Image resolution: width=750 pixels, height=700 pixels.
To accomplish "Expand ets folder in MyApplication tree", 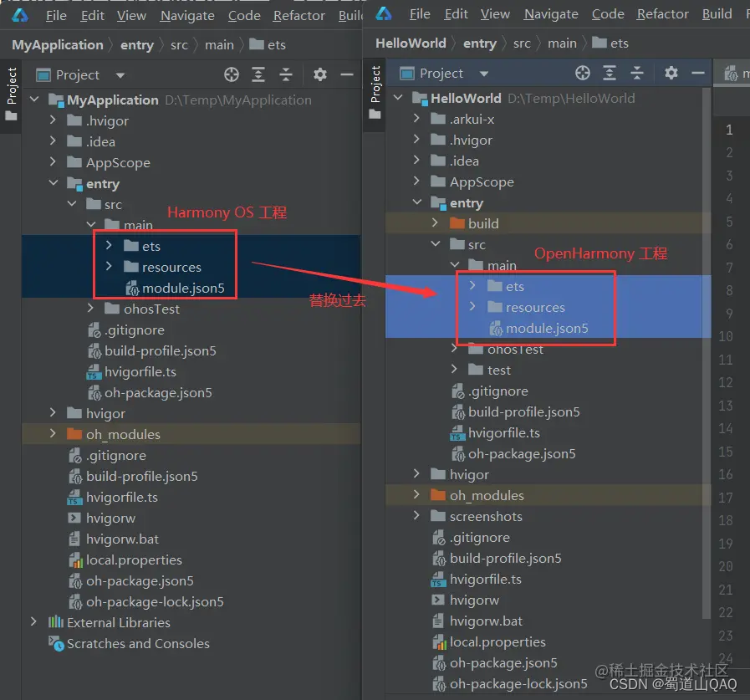I will pos(109,245).
